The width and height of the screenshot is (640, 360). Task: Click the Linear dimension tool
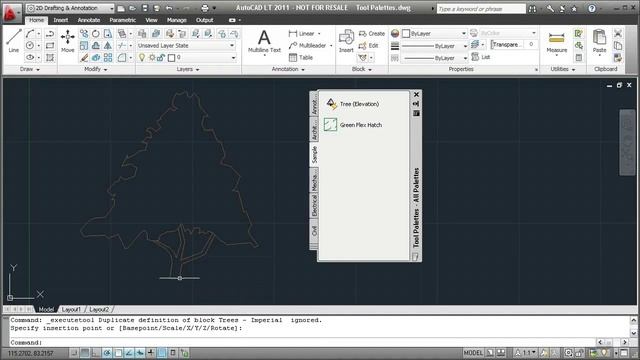click(x=301, y=33)
